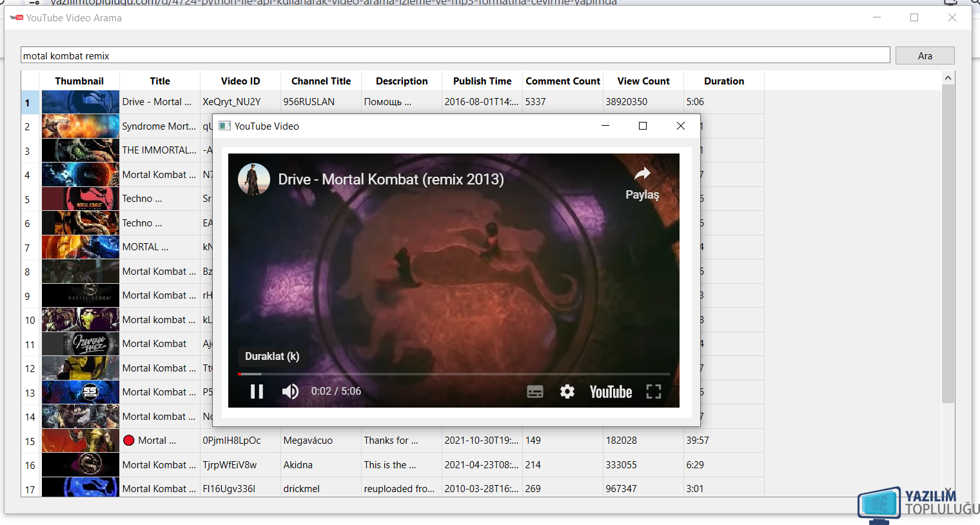The width and height of the screenshot is (980, 525).
Task: Click the Comment Count column header
Action: 563,81
